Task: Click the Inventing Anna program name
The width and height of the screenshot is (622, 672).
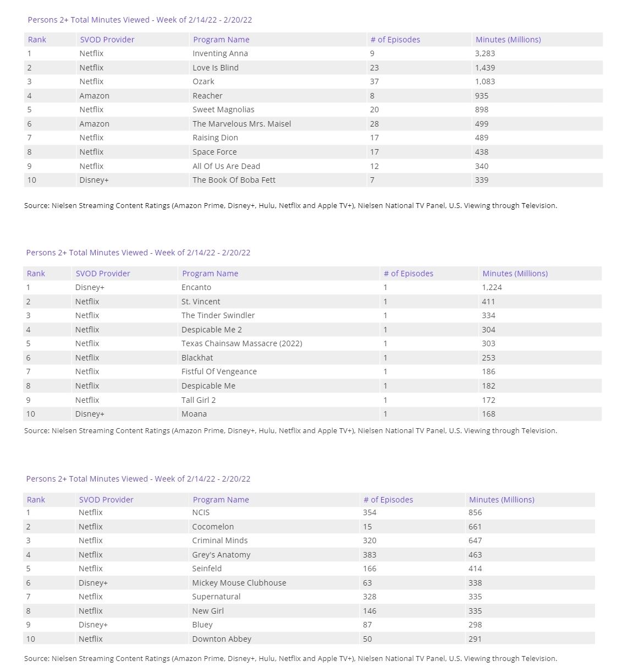Action: point(220,53)
